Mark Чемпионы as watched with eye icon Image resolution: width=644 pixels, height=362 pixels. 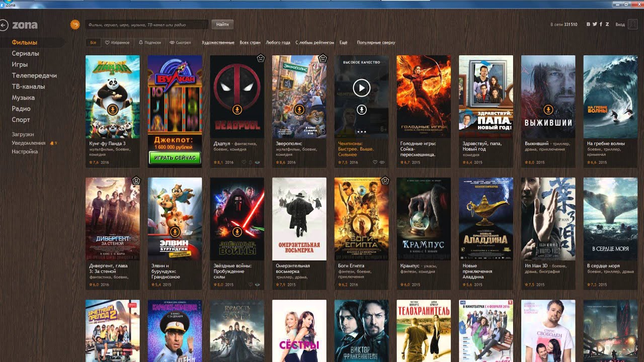tap(382, 162)
